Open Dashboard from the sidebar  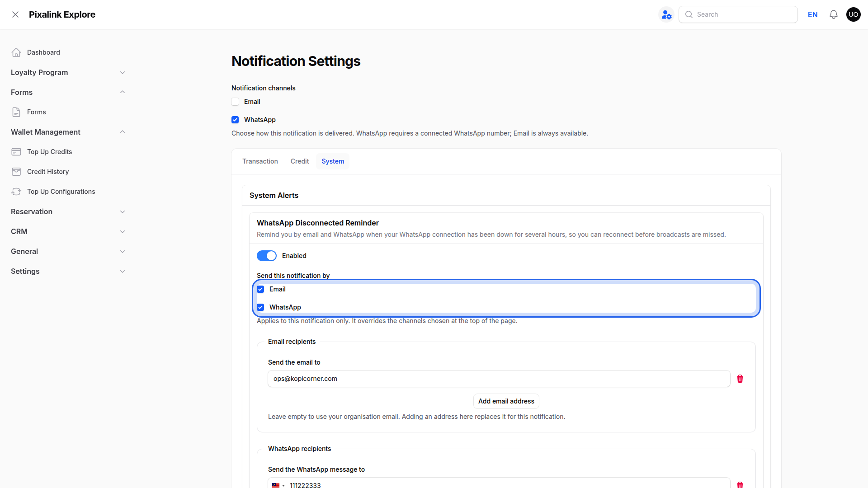coord(43,52)
